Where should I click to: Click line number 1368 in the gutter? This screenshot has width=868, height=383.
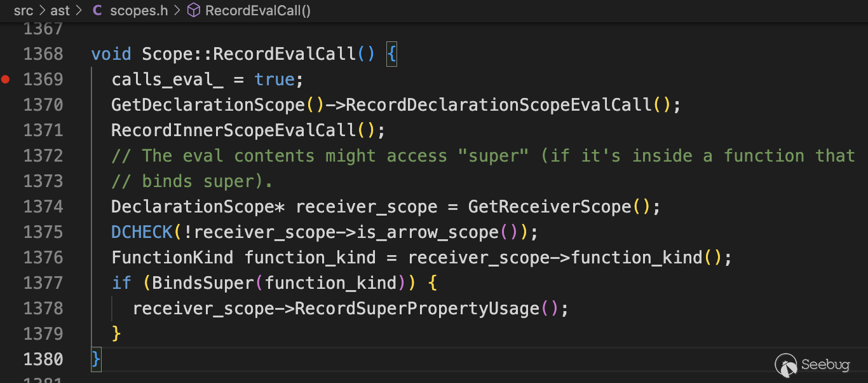(43, 54)
